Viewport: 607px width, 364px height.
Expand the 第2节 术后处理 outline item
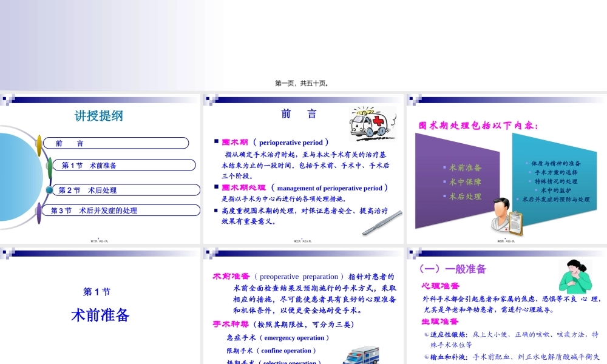126,189
